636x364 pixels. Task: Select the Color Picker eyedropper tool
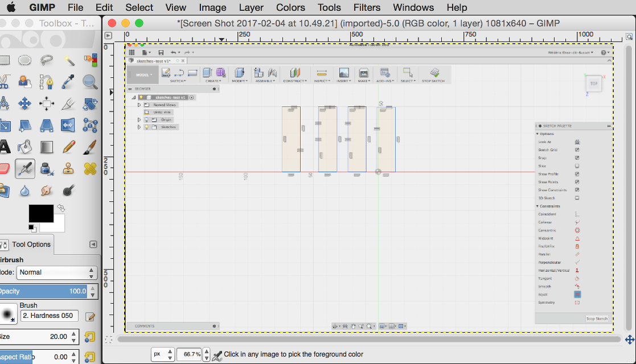(68, 82)
